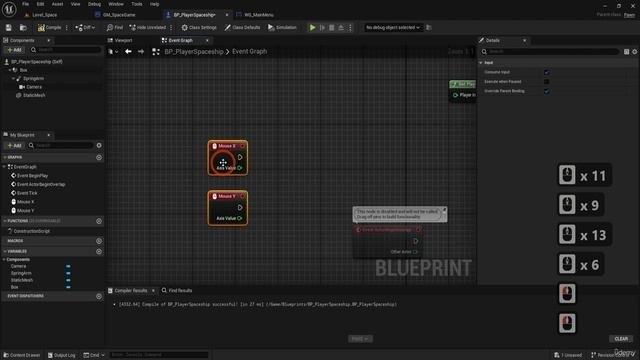
Task: Open Details property matrix grid icon
Action: point(626,51)
